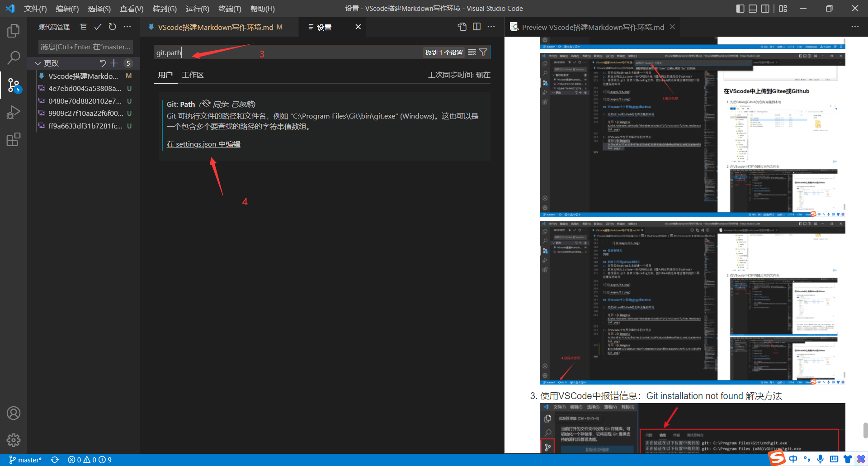Stage all changes with plus icon

click(x=114, y=63)
